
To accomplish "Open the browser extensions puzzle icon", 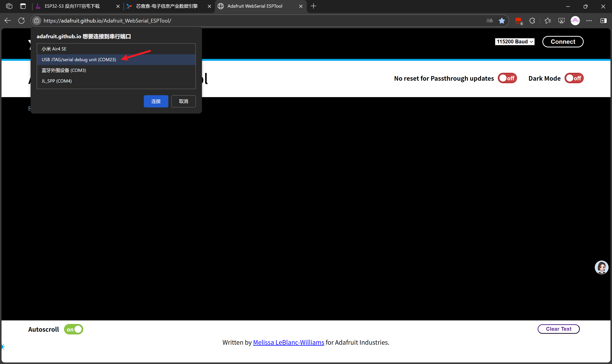I will [532, 21].
